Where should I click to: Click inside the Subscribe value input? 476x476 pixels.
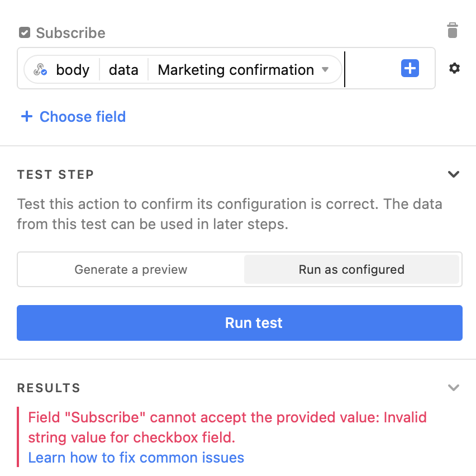[x=372, y=68]
